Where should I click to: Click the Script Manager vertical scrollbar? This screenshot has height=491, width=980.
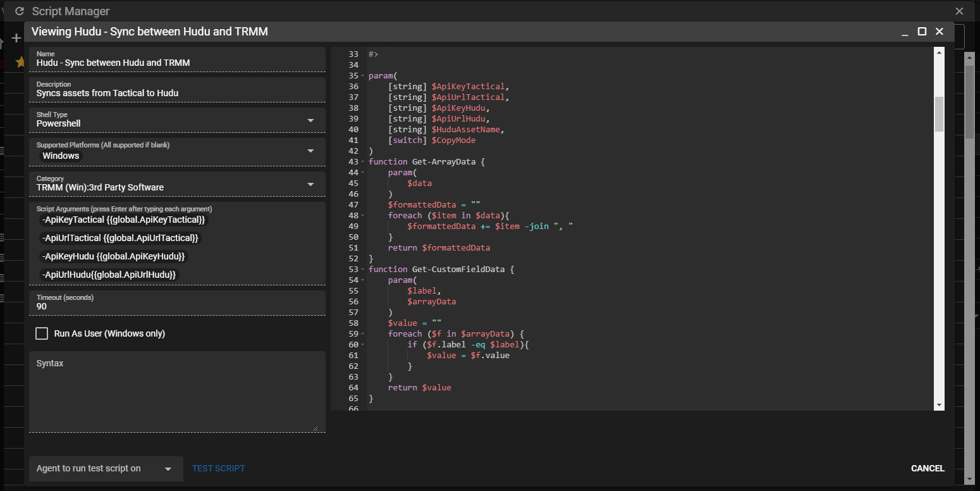969,101
